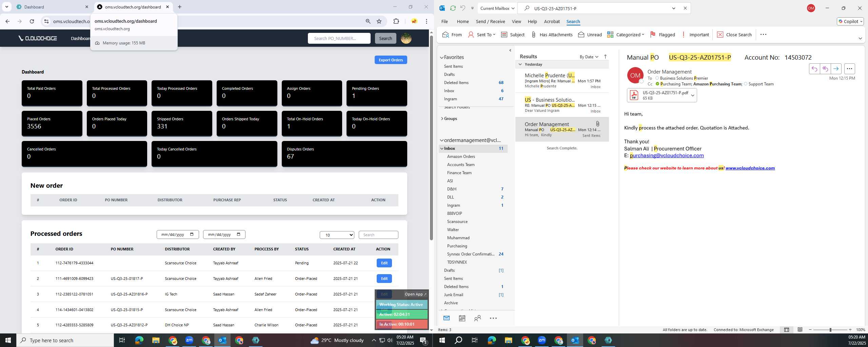Click Edit for order 112-7476179-4333044
This screenshot has width=868, height=347.
tap(384, 263)
